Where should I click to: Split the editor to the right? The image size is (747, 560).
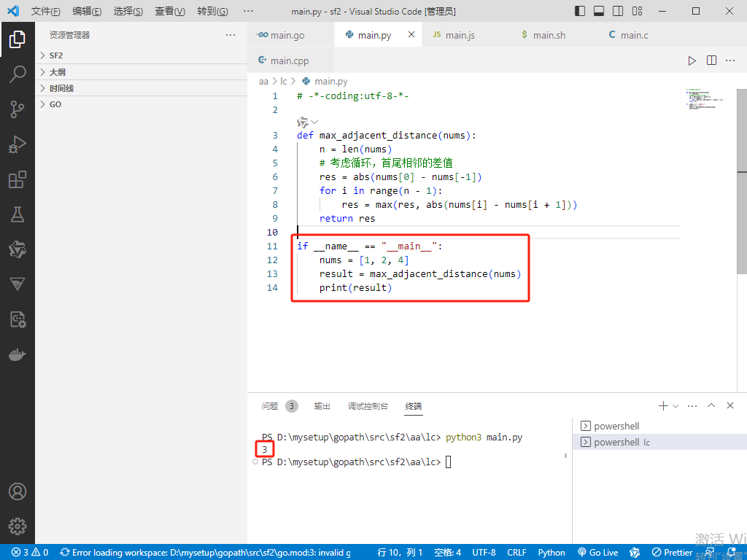(711, 61)
